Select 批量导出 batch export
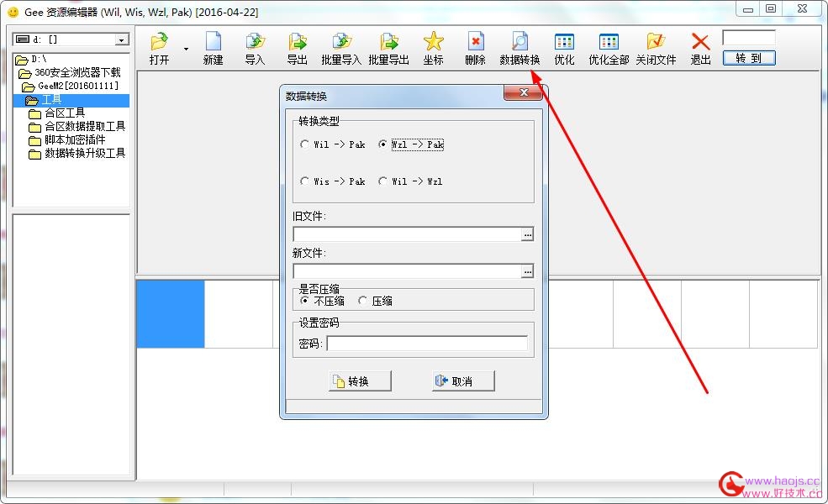 point(388,48)
